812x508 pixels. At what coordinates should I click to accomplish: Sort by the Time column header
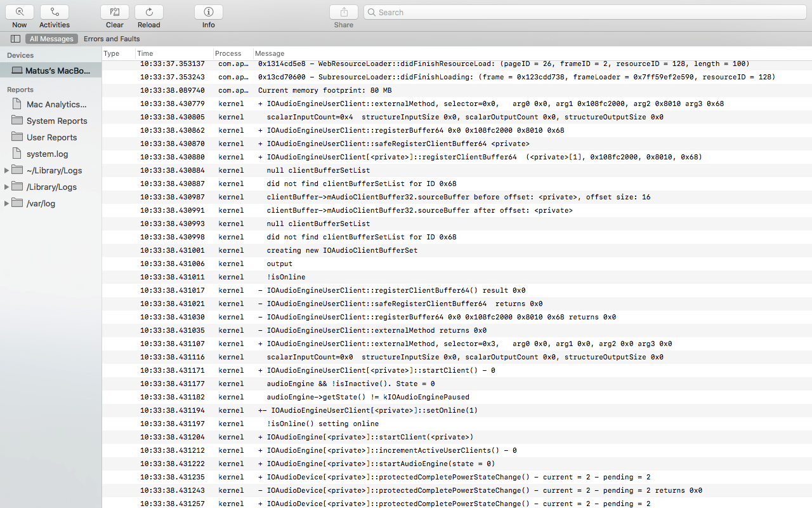[x=174, y=53]
